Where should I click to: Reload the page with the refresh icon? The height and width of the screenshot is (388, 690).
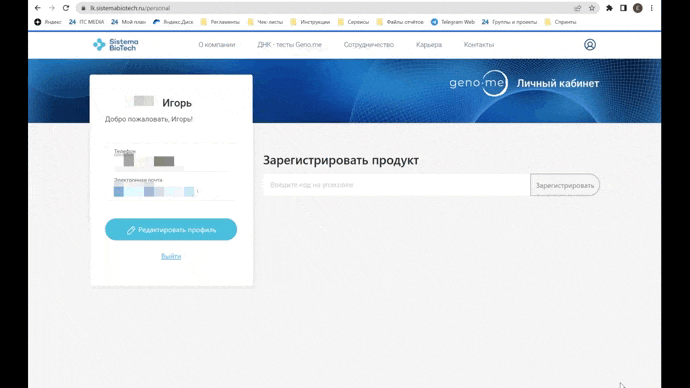click(66, 8)
